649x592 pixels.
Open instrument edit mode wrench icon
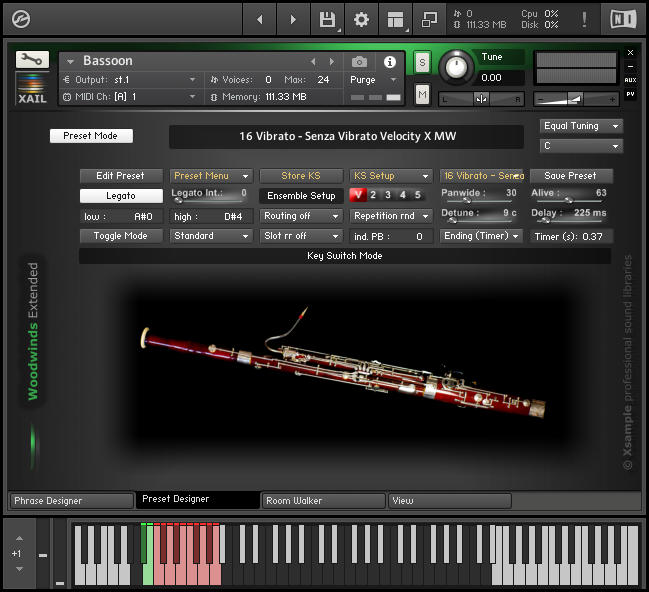(32, 60)
